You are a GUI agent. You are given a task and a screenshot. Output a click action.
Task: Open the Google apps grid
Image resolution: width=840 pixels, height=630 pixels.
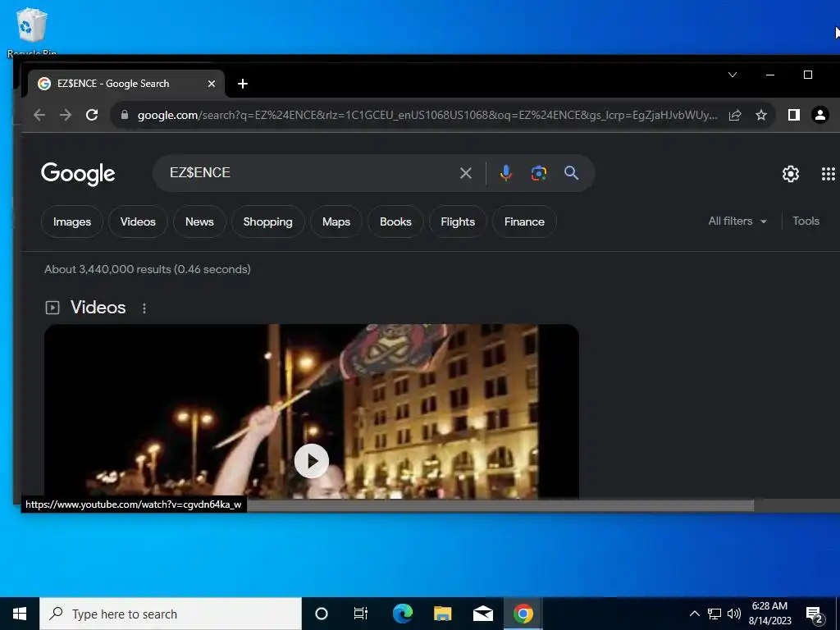coord(829,174)
